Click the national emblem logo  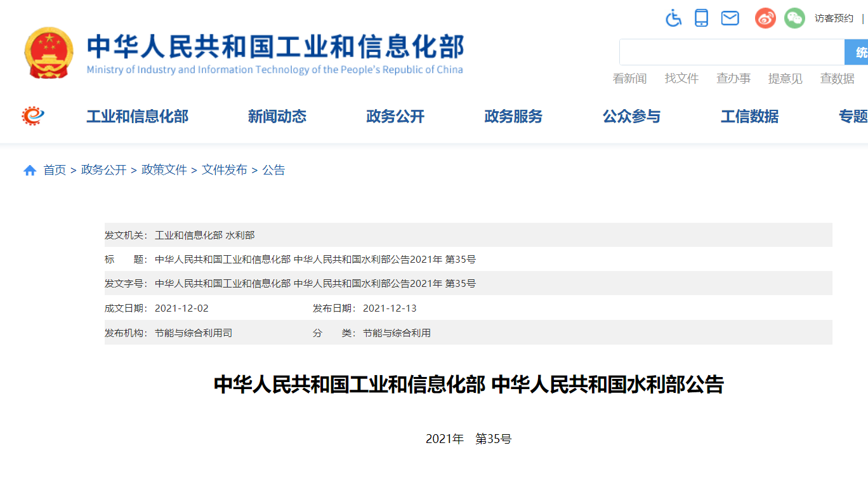tap(49, 52)
